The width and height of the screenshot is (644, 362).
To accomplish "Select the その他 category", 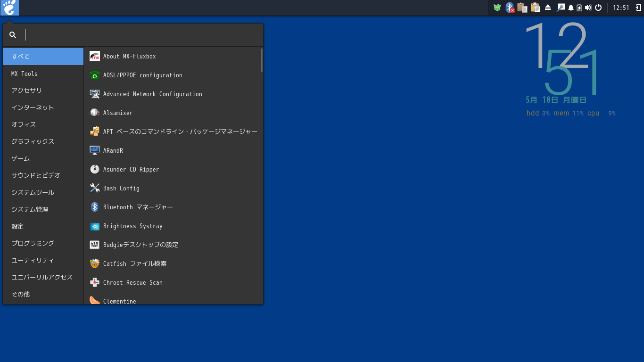I will 43,294.
